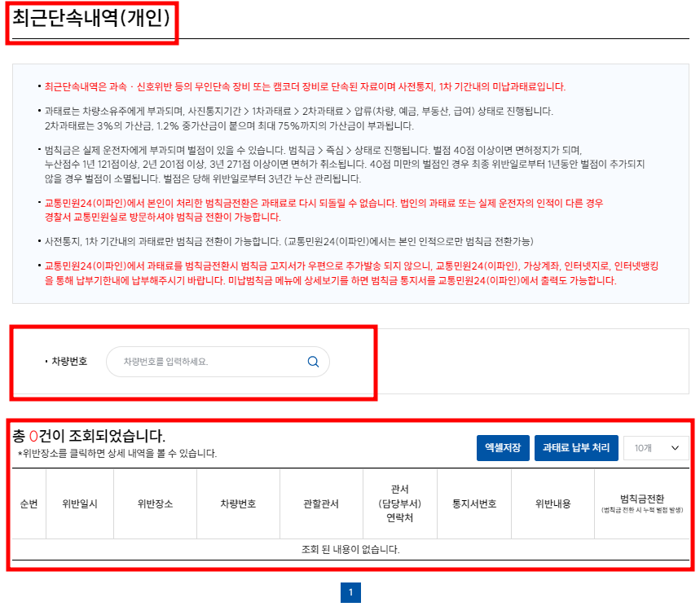Click the 엑셀저장 Excel export button

click(x=502, y=447)
